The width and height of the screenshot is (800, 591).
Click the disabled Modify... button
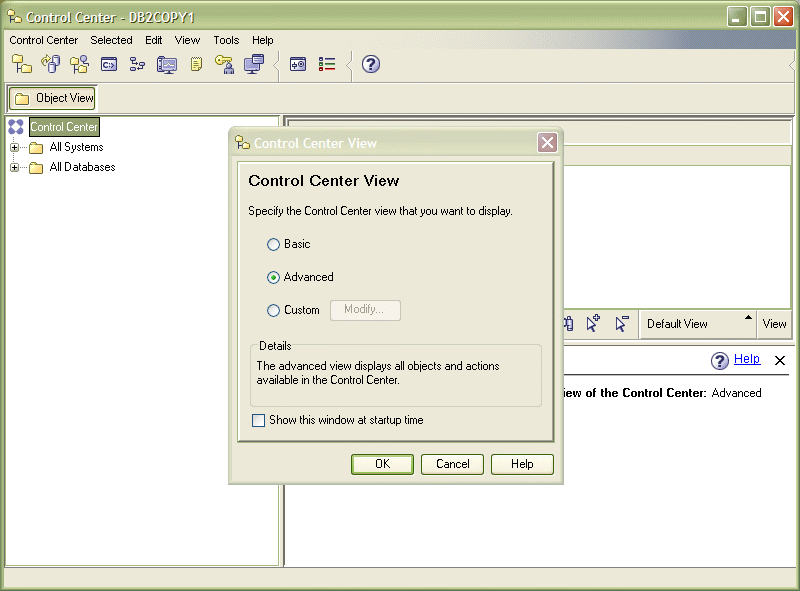point(365,310)
